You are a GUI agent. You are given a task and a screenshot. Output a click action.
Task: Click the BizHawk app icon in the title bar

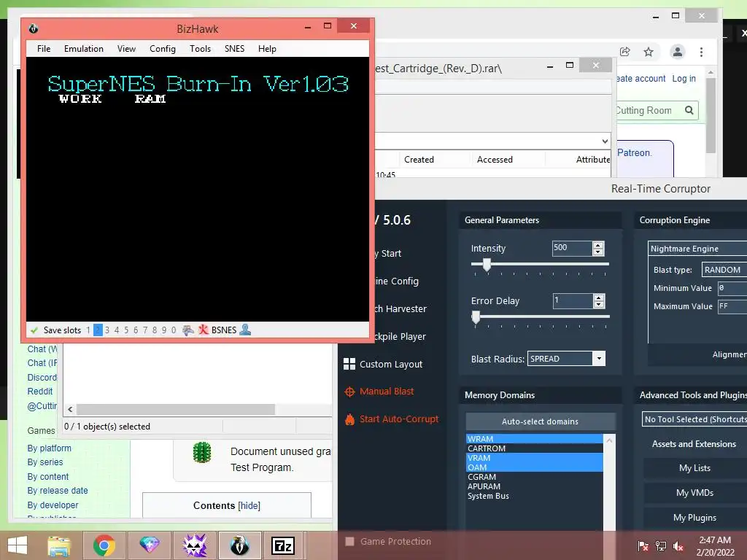pos(34,28)
